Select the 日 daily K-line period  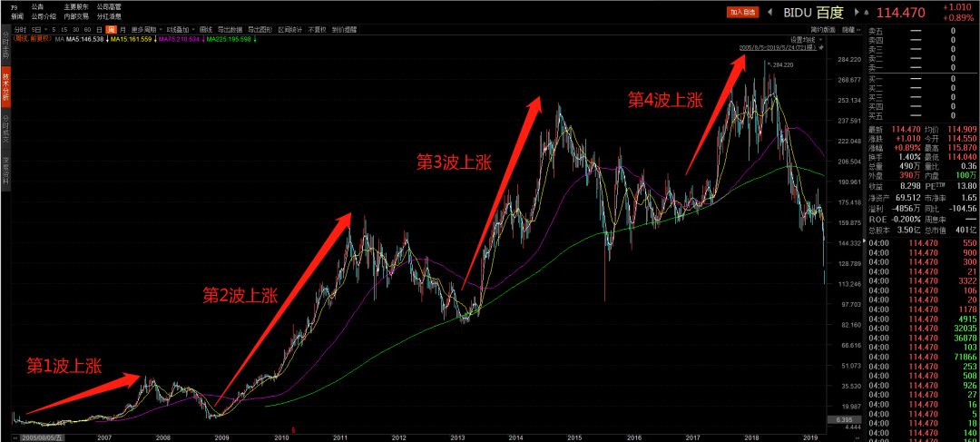coord(100,29)
